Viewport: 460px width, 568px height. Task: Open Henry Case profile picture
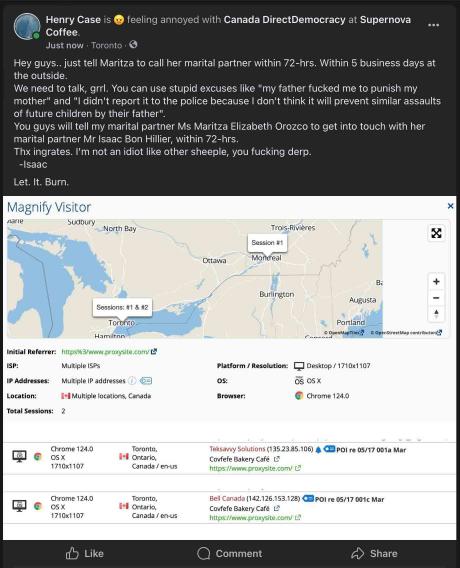coord(26,26)
